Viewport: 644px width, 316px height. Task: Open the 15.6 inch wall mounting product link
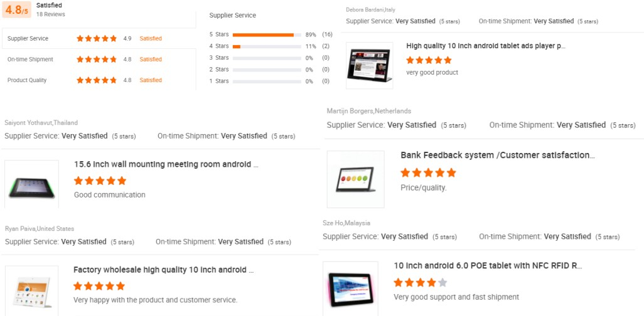pos(166,164)
